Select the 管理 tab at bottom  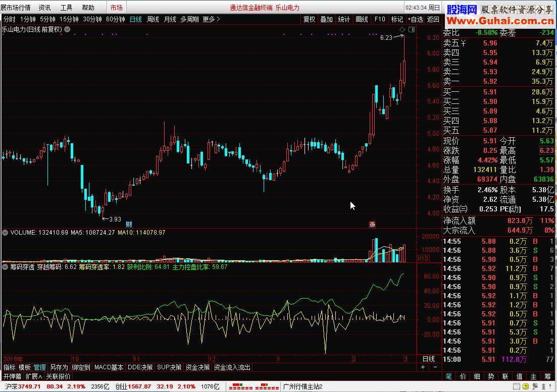(39, 367)
